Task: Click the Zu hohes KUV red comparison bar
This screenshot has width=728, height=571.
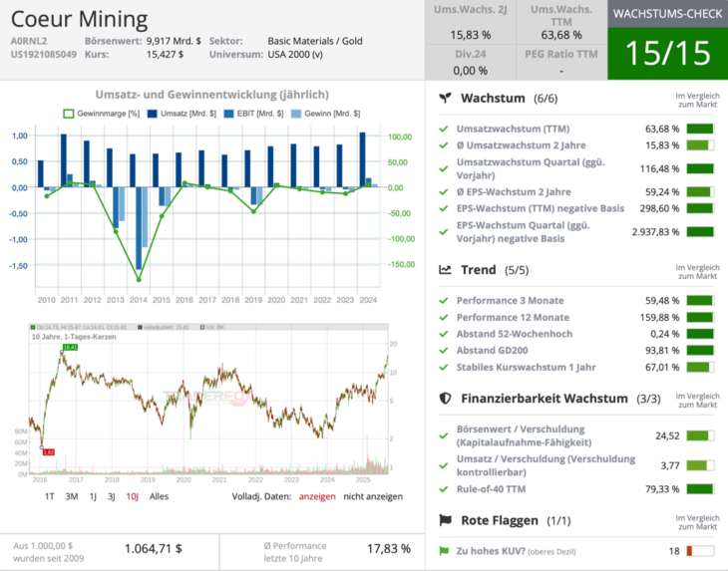Action: click(x=700, y=551)
